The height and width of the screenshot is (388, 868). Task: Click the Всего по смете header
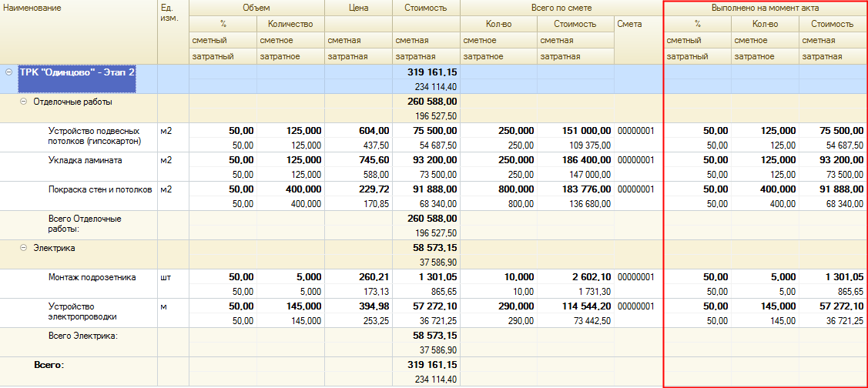[561, 8]
